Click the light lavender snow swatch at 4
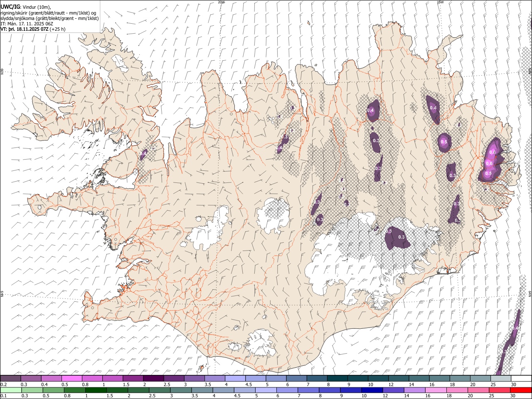532x399 pixels. pos(235,379)
